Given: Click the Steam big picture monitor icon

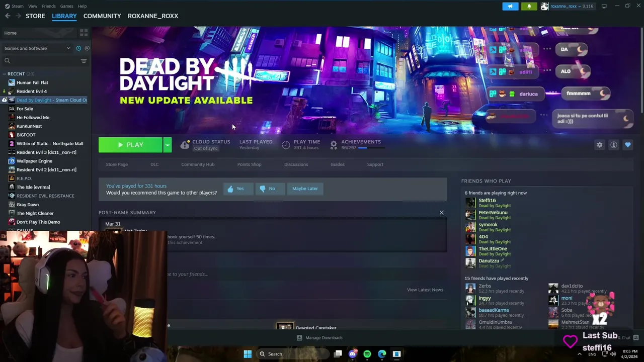Looking at the screenshot, I should tap(604, 6).
